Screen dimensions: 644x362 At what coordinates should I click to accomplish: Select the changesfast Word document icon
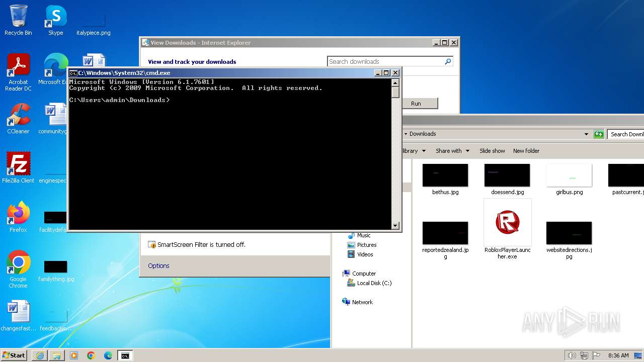tap(18, 316)
